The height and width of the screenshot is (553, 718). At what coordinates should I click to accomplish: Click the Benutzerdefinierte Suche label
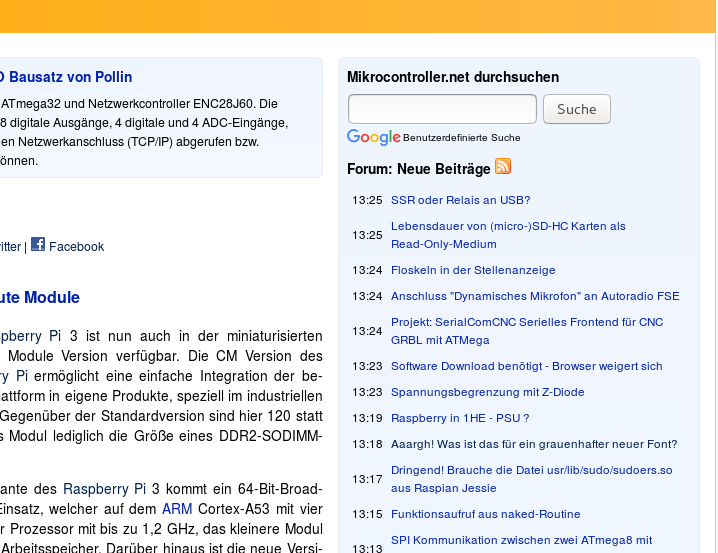(462, 138)
